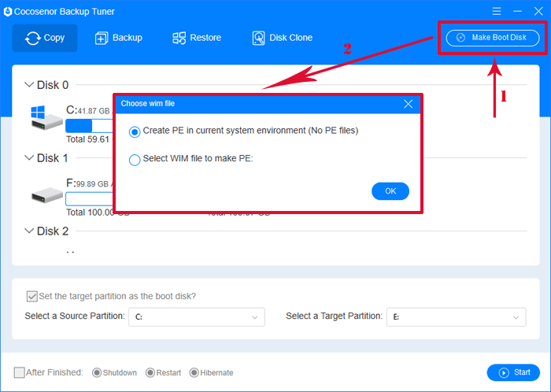Select the Shutdown option
The image size is (551, 392).
(x=97, y=372)
